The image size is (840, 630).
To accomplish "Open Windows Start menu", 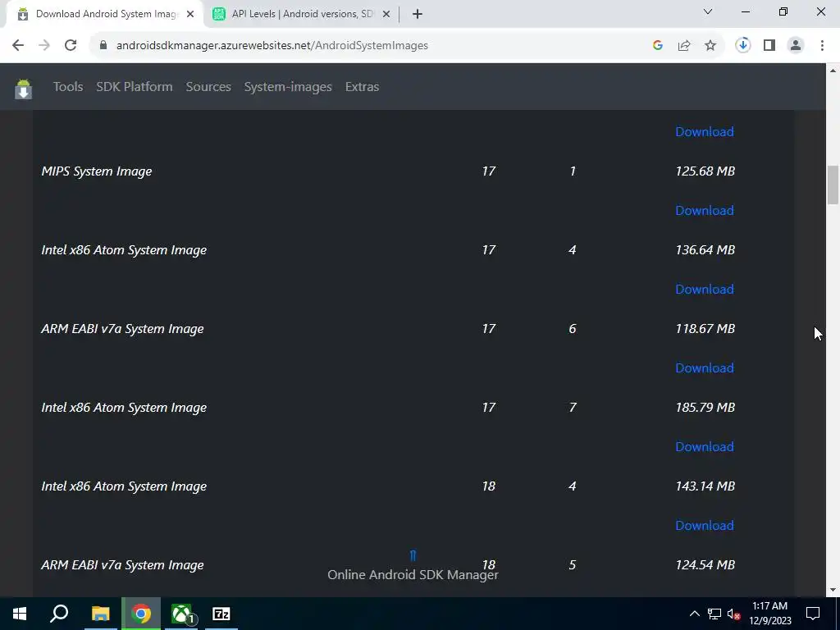I will [20, 614].
